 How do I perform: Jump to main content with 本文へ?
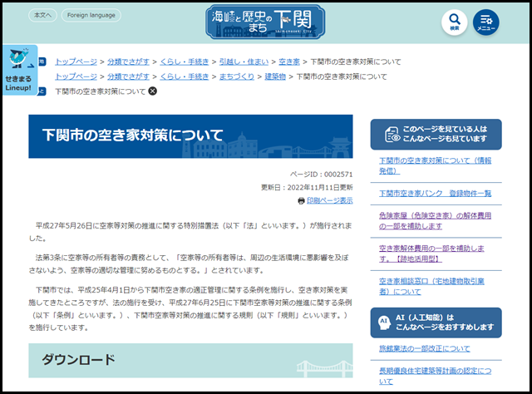coord(42,15)
